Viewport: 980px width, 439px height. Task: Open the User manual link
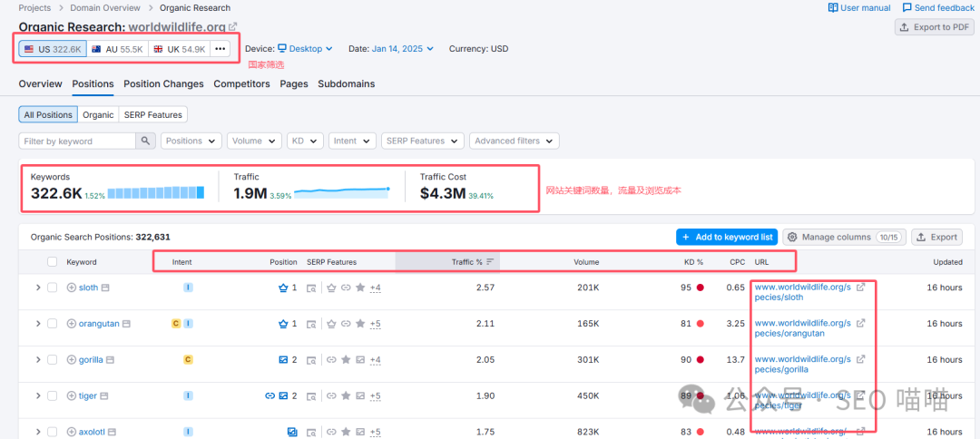[x=859, y=8]
